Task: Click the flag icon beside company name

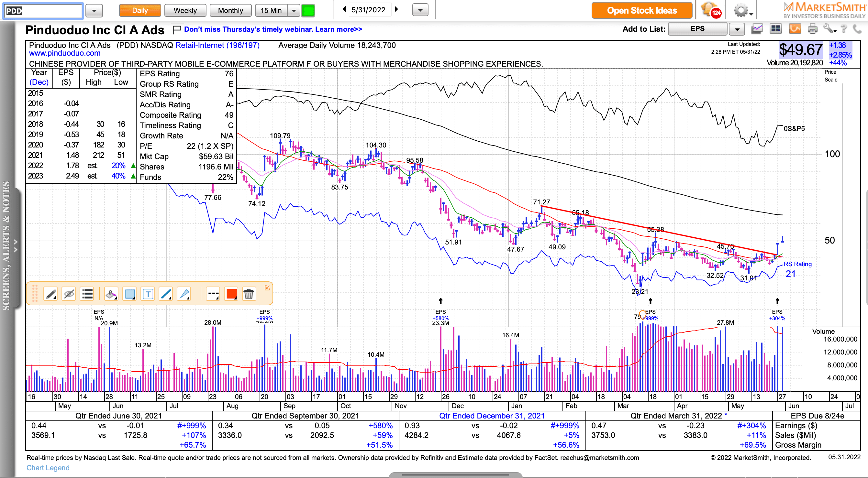Action: coord(177,30)
